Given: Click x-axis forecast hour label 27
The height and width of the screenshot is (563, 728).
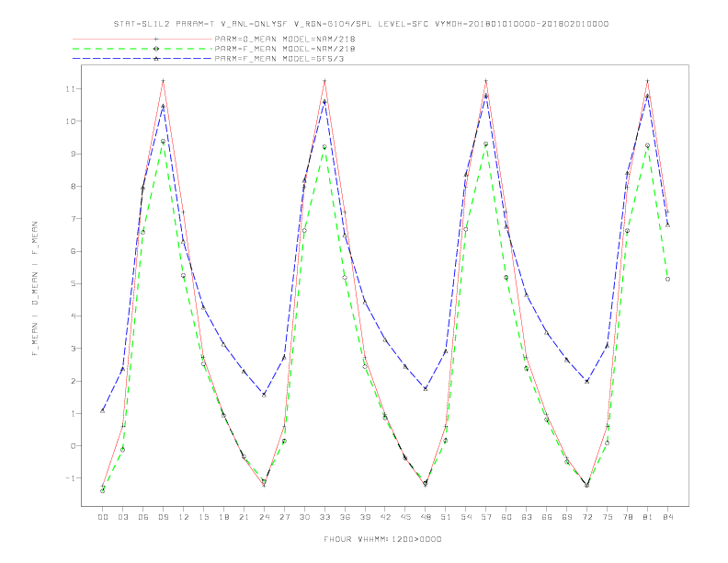Looking at the screenshot, I should pos(284,517).
